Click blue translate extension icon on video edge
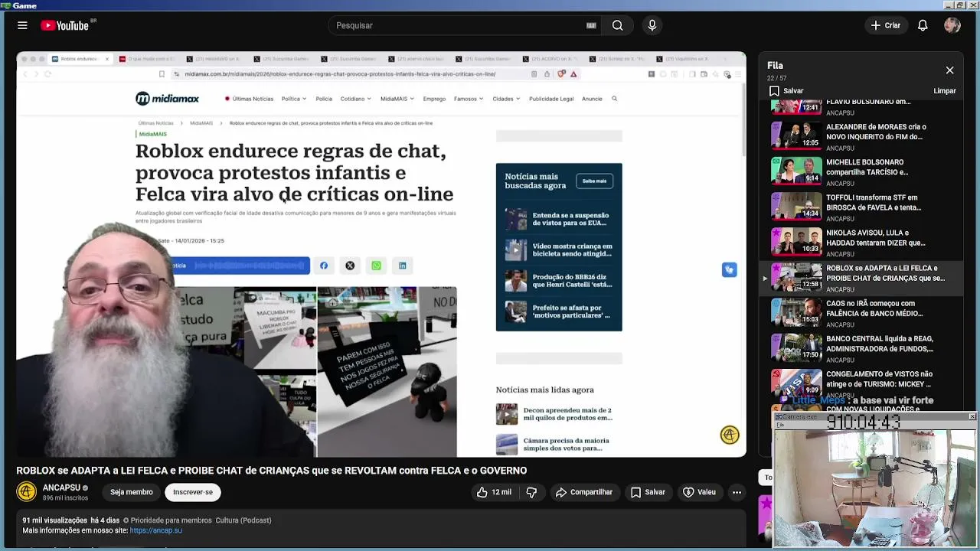 (729, 269)
